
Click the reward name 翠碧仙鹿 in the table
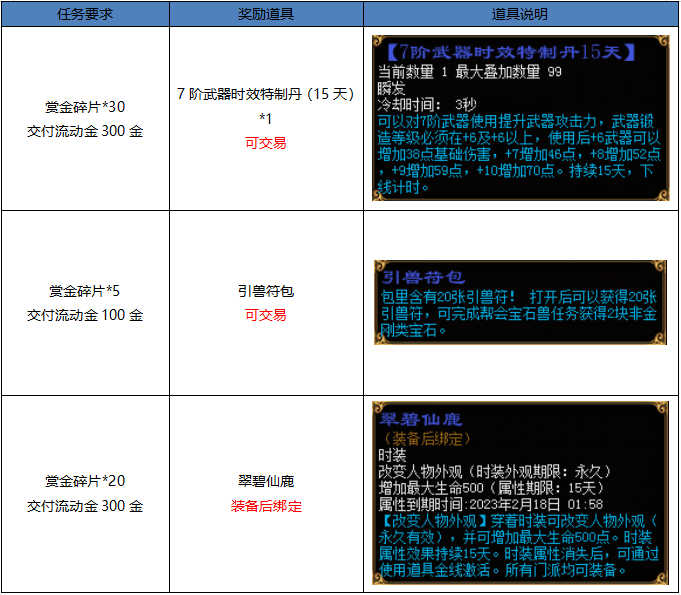(266, 481)
